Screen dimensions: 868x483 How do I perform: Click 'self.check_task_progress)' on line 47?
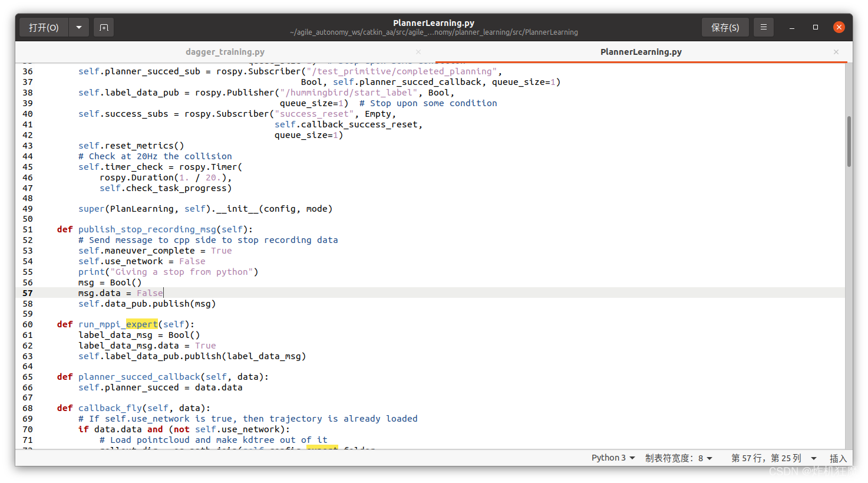click(x=166, y=188)
